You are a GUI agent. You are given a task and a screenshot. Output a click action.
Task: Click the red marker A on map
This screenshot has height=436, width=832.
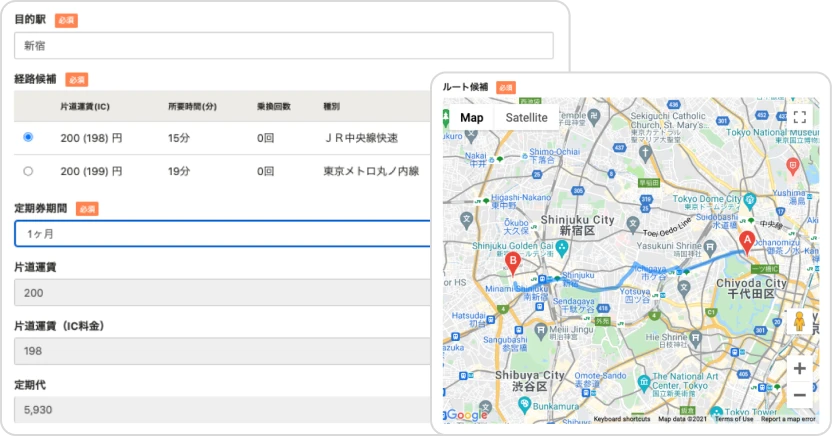coord(747,243)
